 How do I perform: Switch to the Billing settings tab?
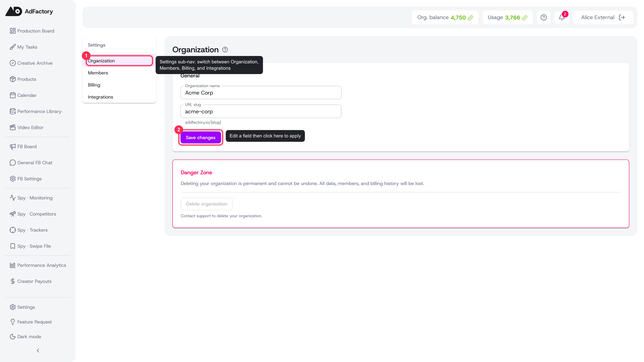pyautogui.click(x=119, y=85)
